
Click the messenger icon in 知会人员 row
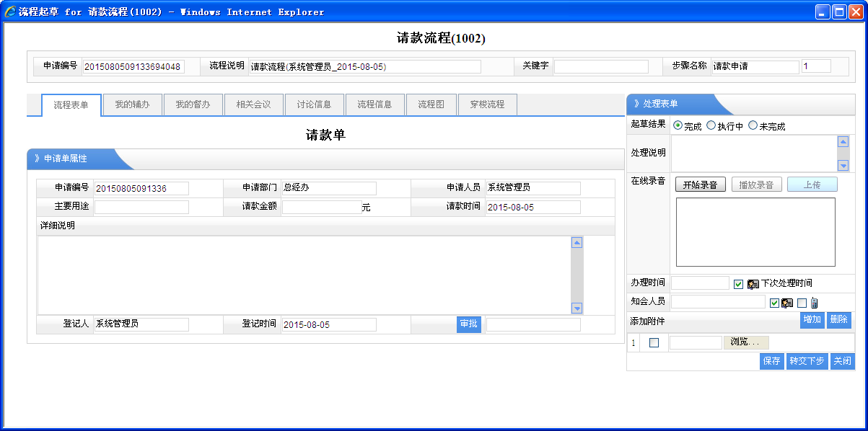click(x=787, y=303)
